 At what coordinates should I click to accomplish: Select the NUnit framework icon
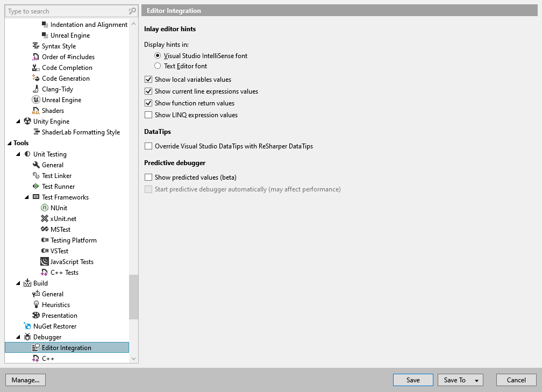46,208
